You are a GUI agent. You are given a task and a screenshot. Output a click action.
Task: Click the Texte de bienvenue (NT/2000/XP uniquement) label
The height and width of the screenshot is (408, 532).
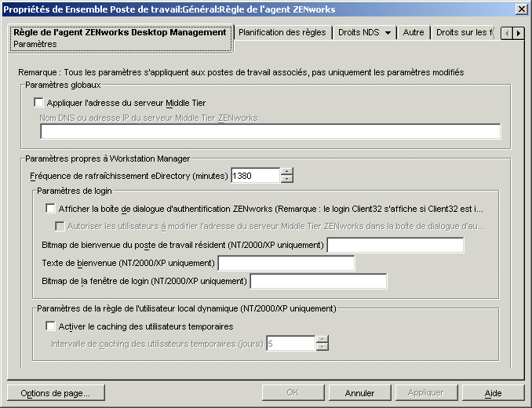coord(128,263)
